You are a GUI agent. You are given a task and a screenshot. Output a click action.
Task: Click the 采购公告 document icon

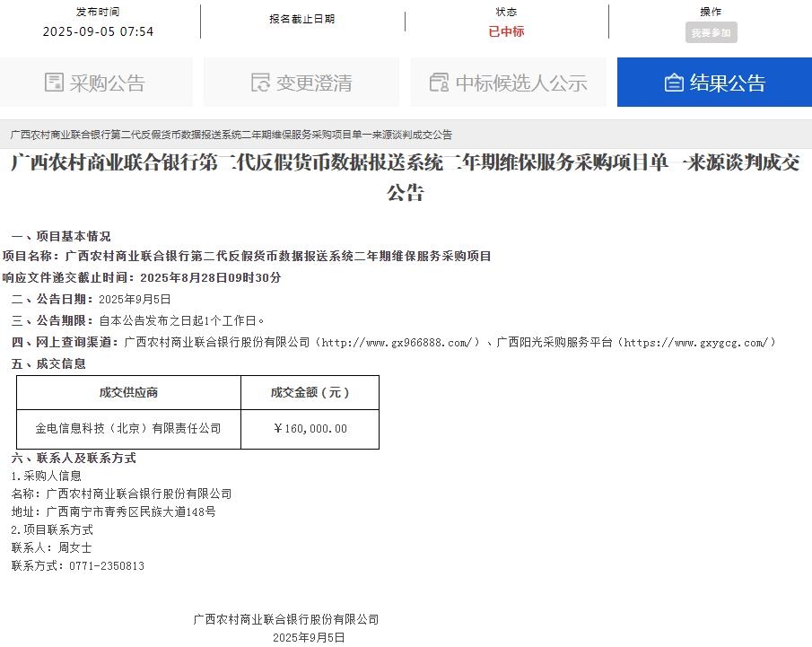click(x=54, y=83)
